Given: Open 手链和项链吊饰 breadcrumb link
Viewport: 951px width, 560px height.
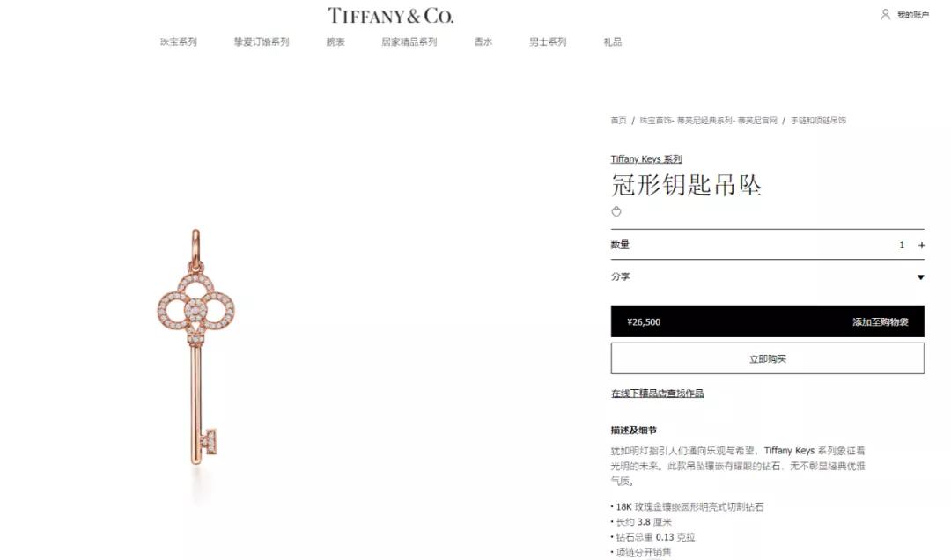Looking at the screenshot, I should [x=818, y=120].
